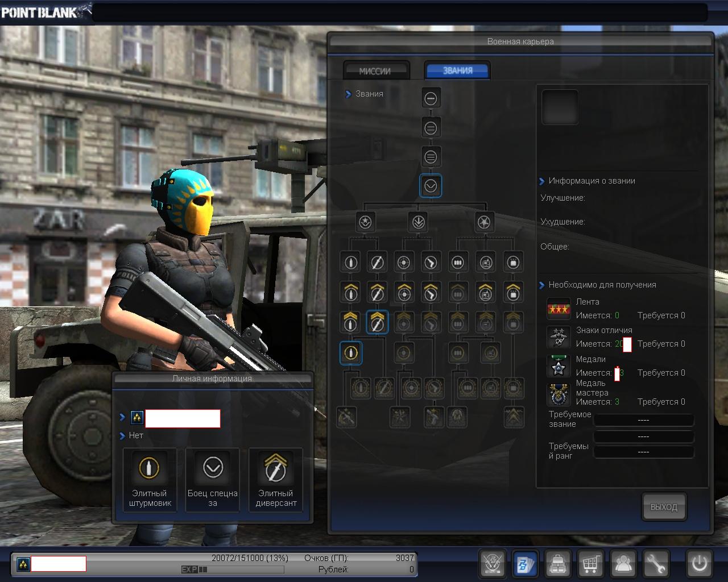Screen dimensions: 728x582
Task: Select the star-only rightmost branch rank icon
Action: [x=484, y=222]
